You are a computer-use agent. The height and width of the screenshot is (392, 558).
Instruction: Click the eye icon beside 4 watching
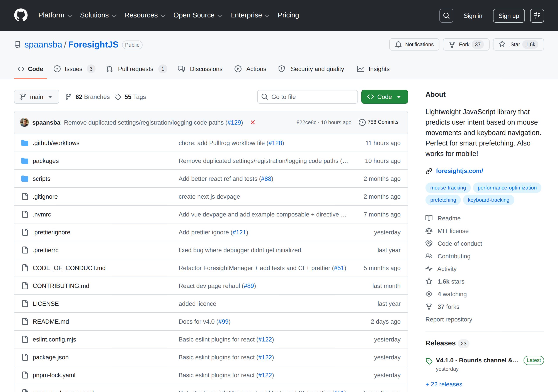coord(429,294)
